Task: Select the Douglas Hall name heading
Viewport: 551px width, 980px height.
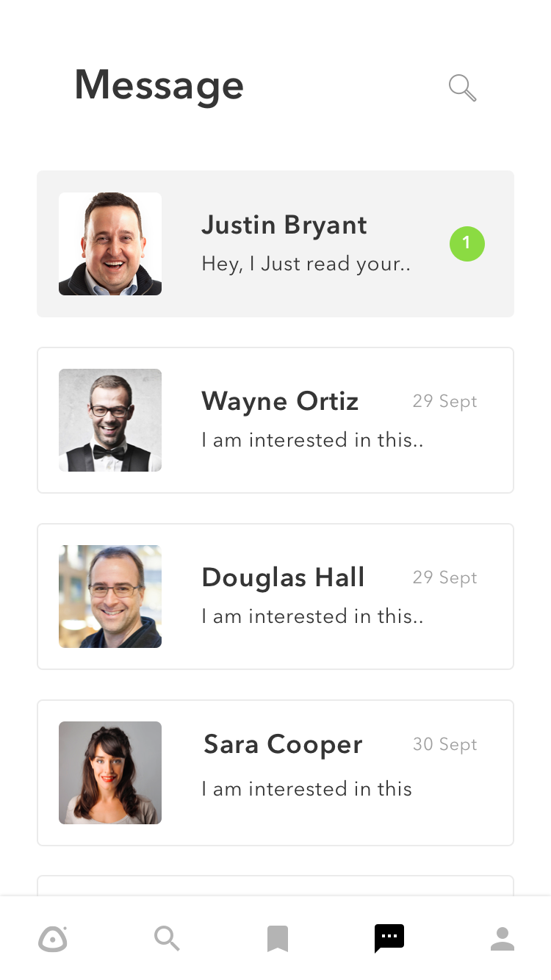Action: (284, 577)
